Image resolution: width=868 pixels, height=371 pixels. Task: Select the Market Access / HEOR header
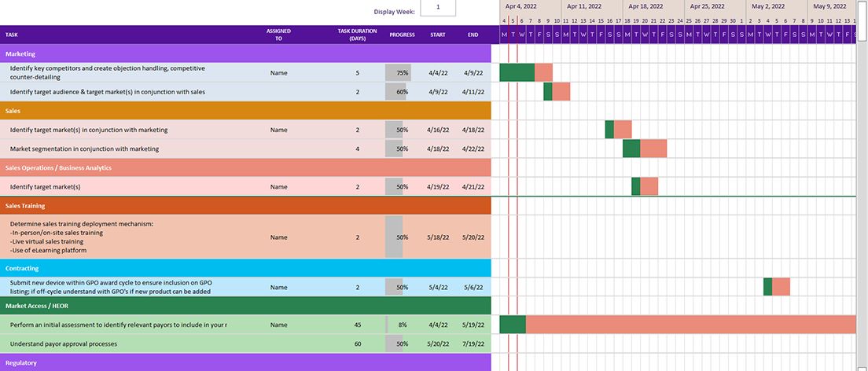pyautogui.click(x=245, y=305)
